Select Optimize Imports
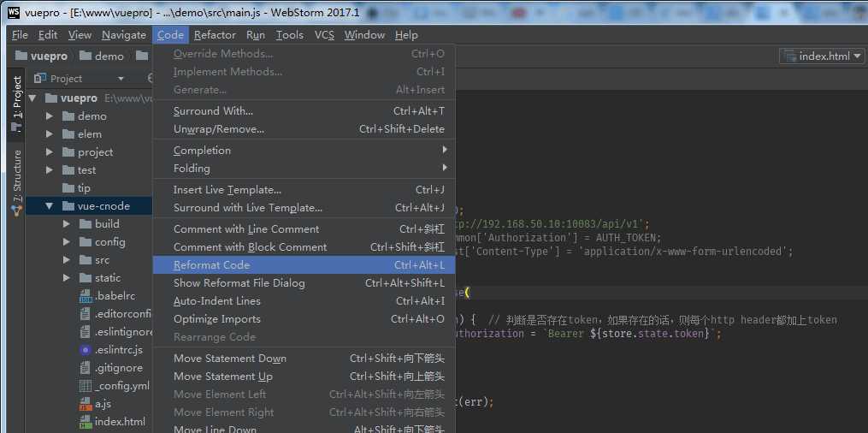 pos(304,319)
